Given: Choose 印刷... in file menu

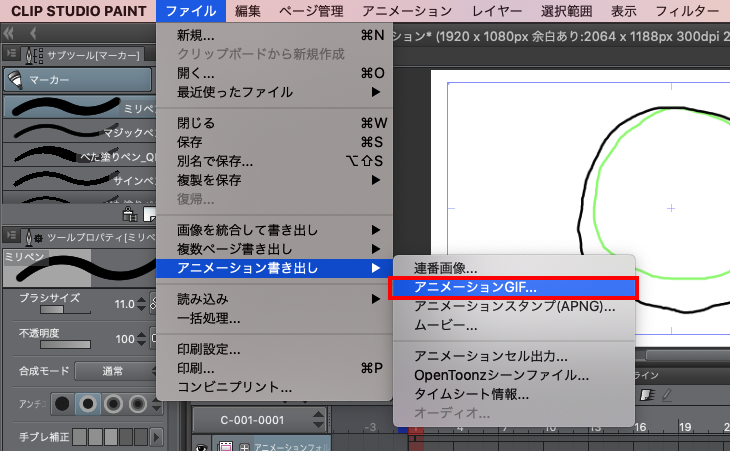Looking at the screenshot, I should coord(274,368).
